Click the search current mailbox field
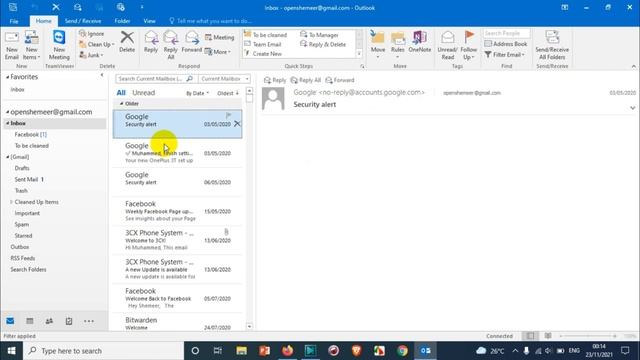 pyautogui.click(x=151, y=78)
